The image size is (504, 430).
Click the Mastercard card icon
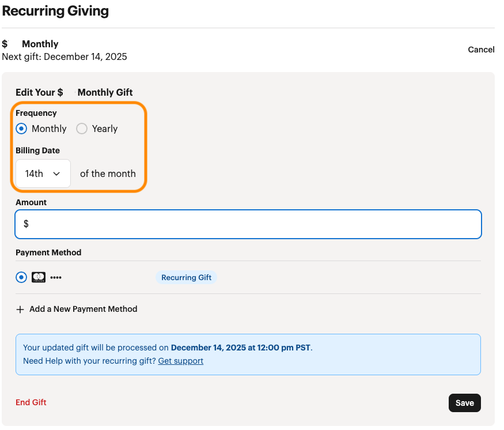pyautogui.click(x=39, y=277)
